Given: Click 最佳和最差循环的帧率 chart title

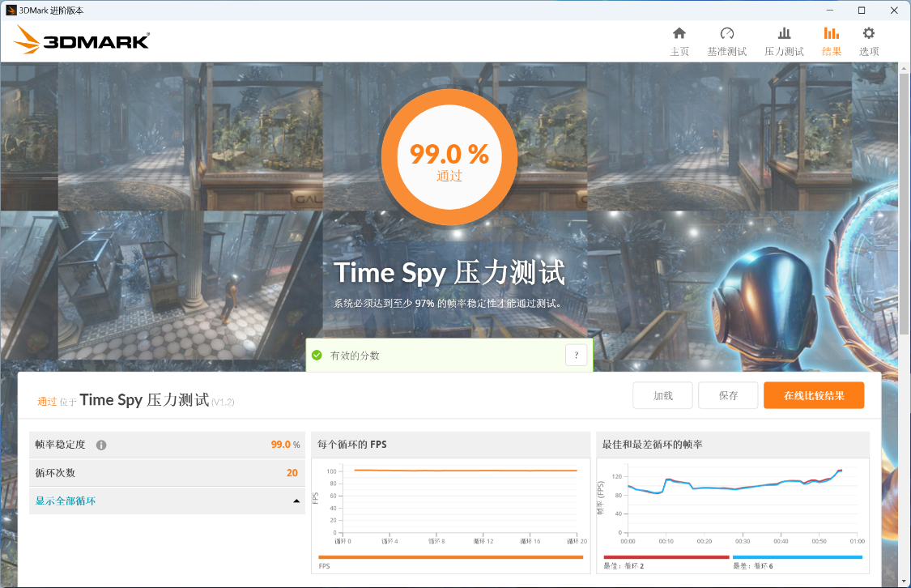Looking at the screenshot, I should 652,445.
